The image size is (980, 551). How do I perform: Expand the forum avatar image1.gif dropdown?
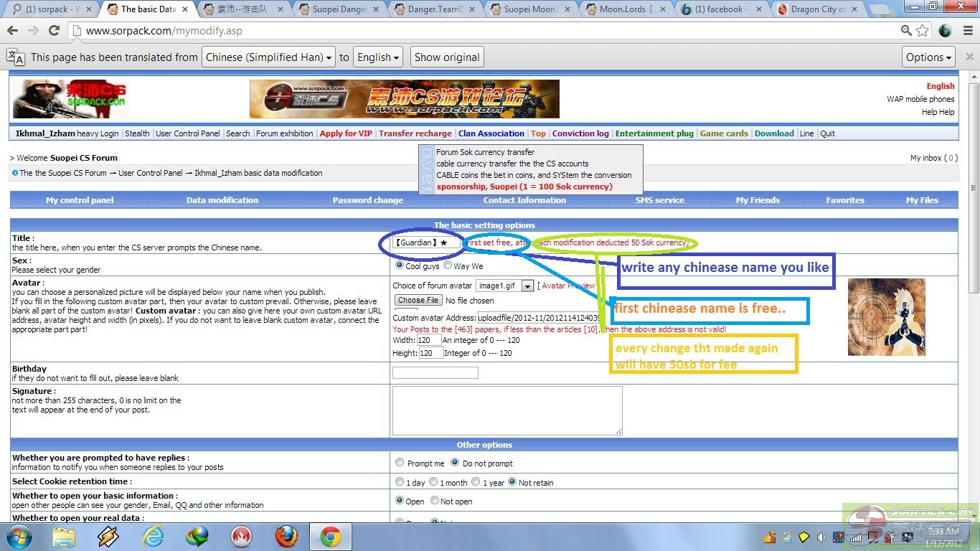click(x=527, y=286)
